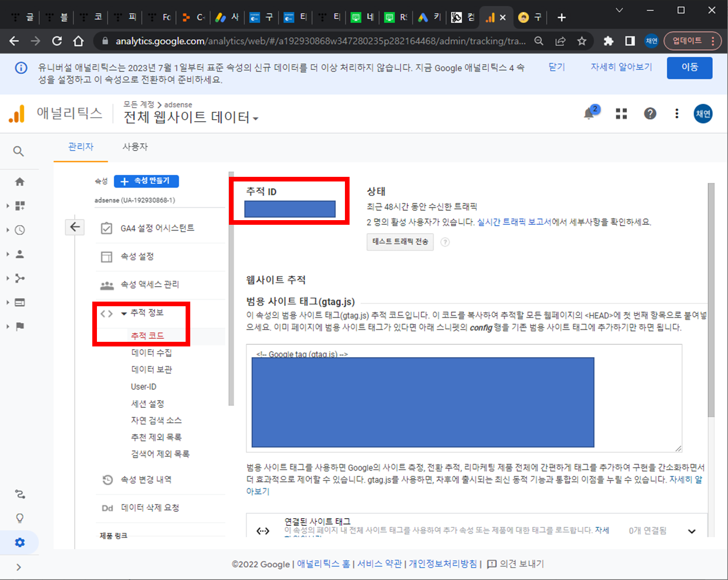Open the extensions puzzle icon
728x580 pixels.
[608, 41]
